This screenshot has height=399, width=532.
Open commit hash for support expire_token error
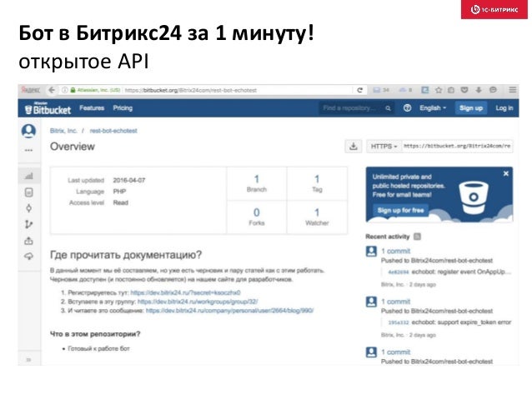pyautogui.click(x=399, y=322)
